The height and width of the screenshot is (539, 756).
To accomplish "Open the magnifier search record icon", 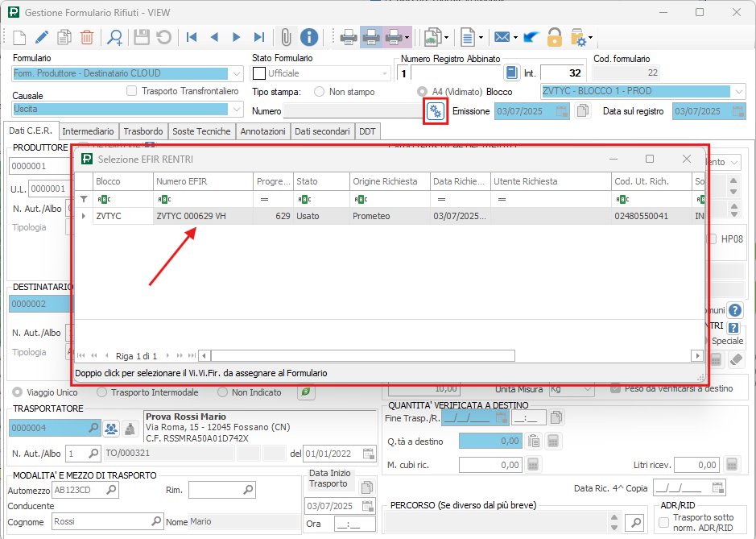I will [115, 37].
